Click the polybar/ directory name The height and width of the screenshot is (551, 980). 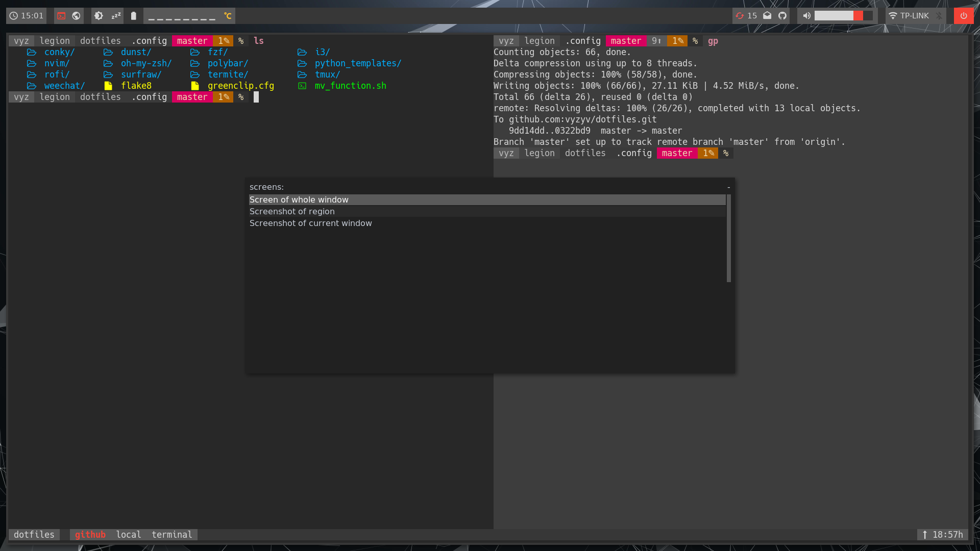click(x=228, y=63)
